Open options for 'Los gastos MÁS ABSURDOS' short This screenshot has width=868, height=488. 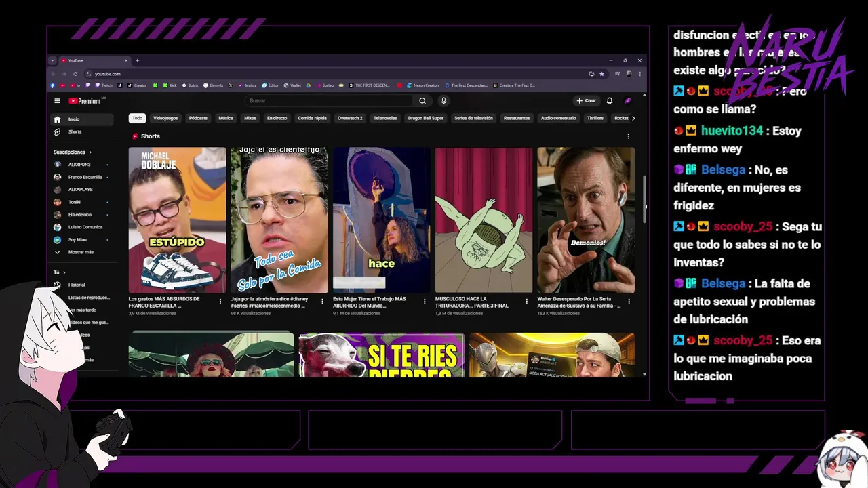tap(220, 301)
